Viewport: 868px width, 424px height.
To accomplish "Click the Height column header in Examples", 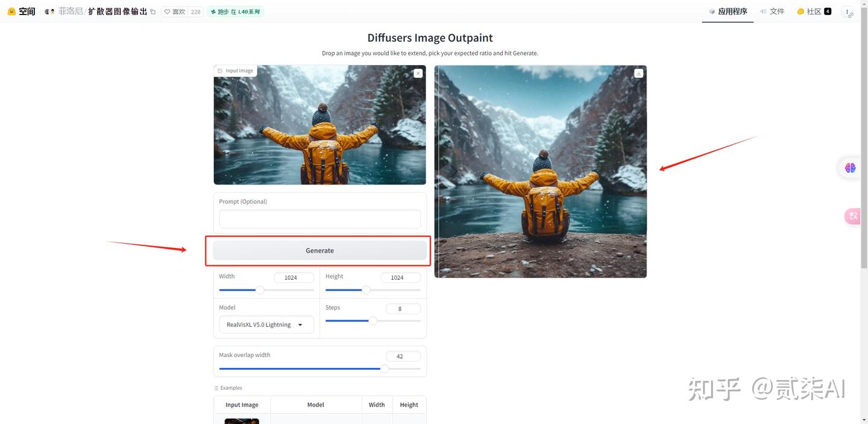I will (x=409, y=405).
